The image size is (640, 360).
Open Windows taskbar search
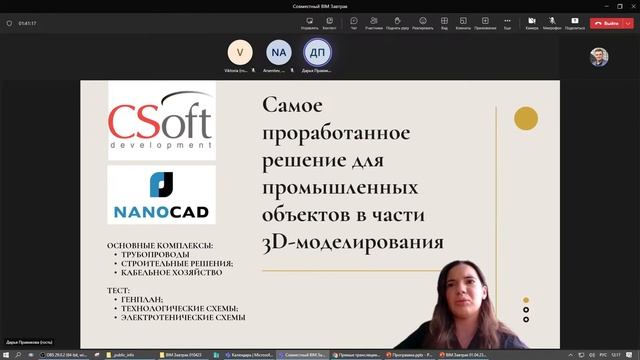pyautogui.click(x=18, y=355)
